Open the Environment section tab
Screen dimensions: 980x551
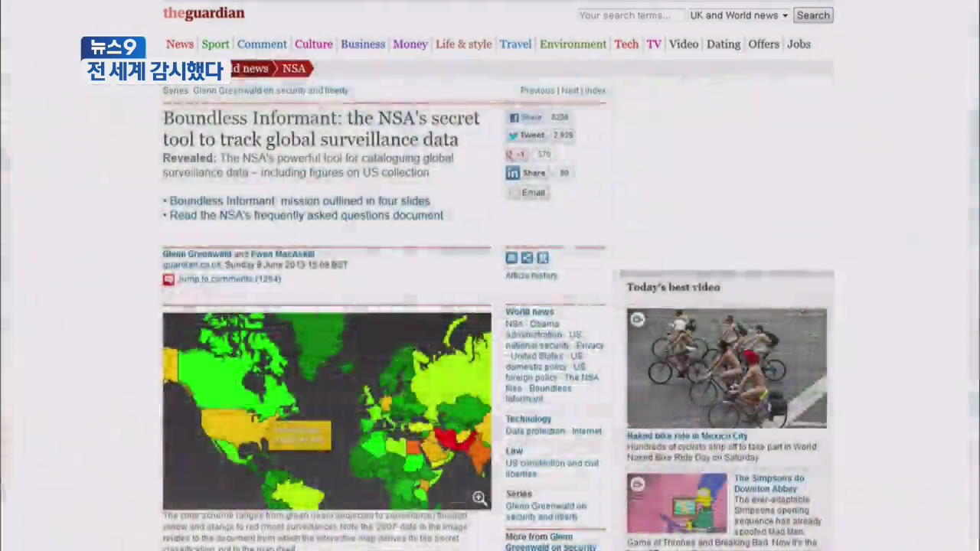point(573,44)
